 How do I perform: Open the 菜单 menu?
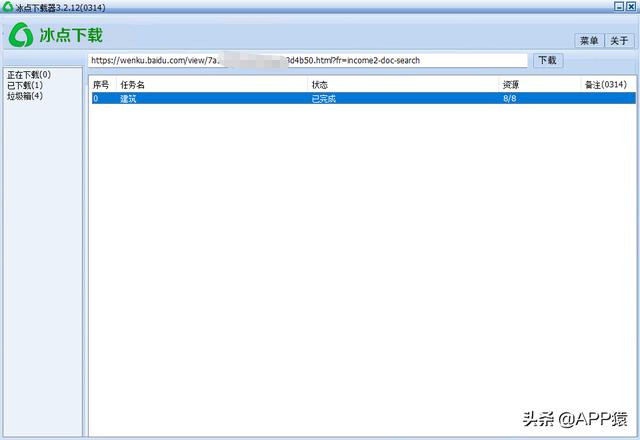589,41
